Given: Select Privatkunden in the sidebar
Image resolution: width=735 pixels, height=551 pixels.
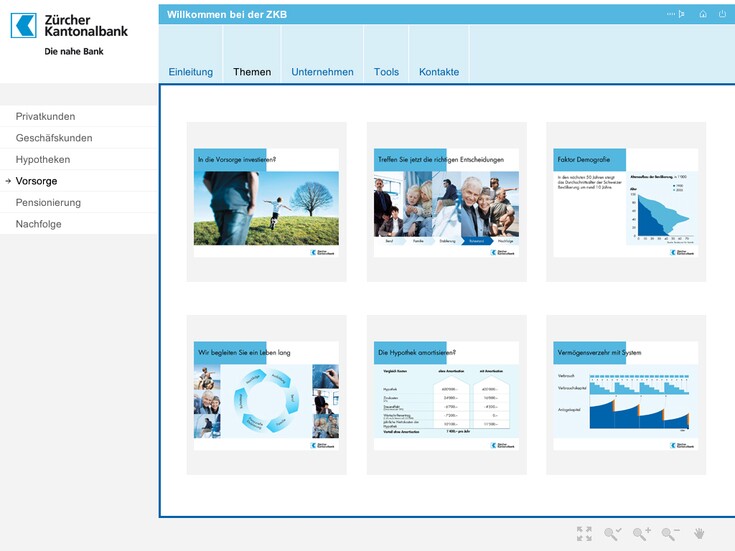Looking at the screenshot, I should (x=79, y=116).
